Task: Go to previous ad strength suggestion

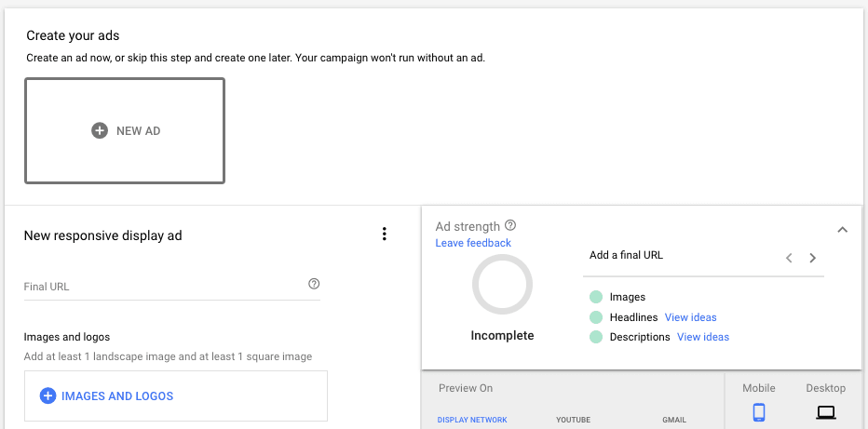Action: point(789,259)
